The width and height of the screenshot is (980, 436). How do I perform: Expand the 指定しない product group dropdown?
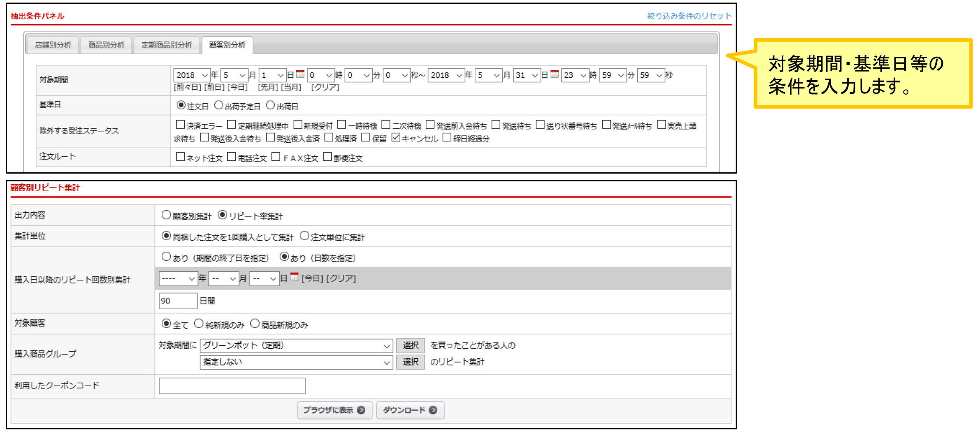point(296,362)
